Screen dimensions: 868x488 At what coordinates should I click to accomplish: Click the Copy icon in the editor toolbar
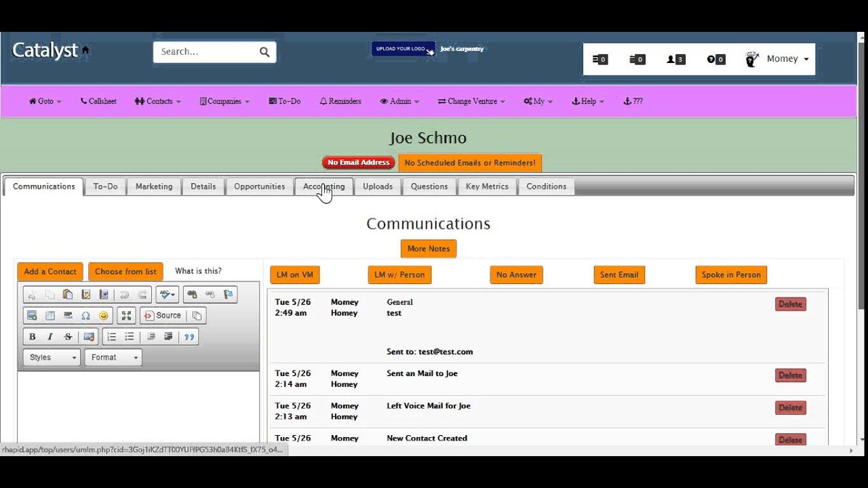[50, 295]
